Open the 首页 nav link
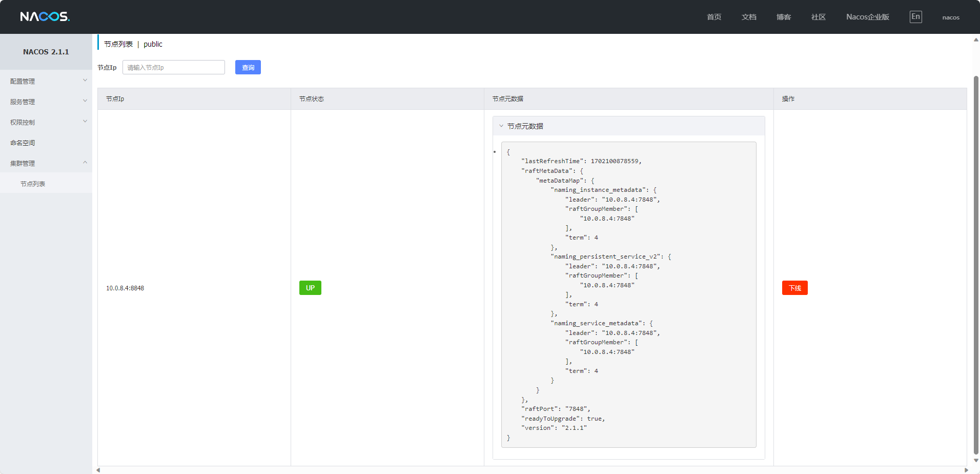980x474 pixels. coord(714,17)
